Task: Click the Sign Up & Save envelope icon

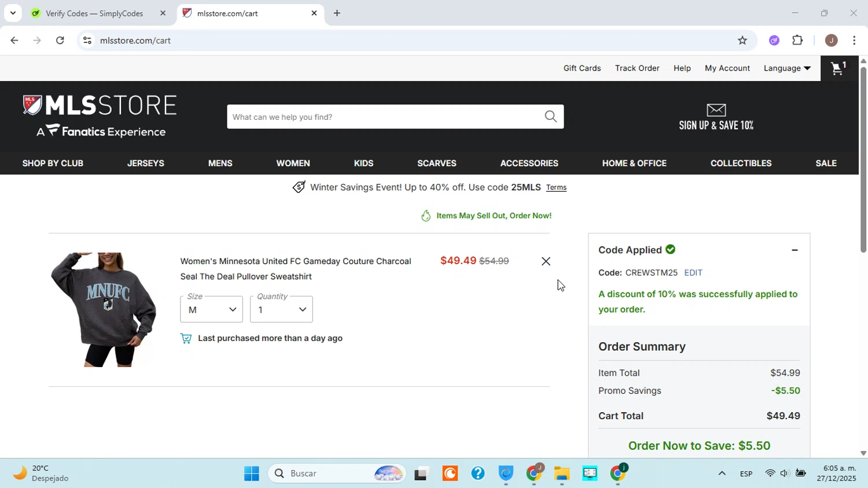Action: click(716, 110)
